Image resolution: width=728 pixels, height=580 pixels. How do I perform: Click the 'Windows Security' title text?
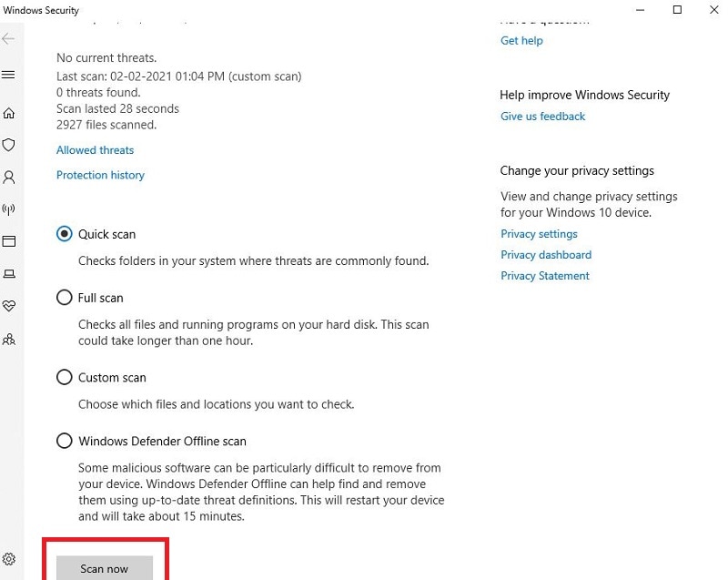(41, 10)
